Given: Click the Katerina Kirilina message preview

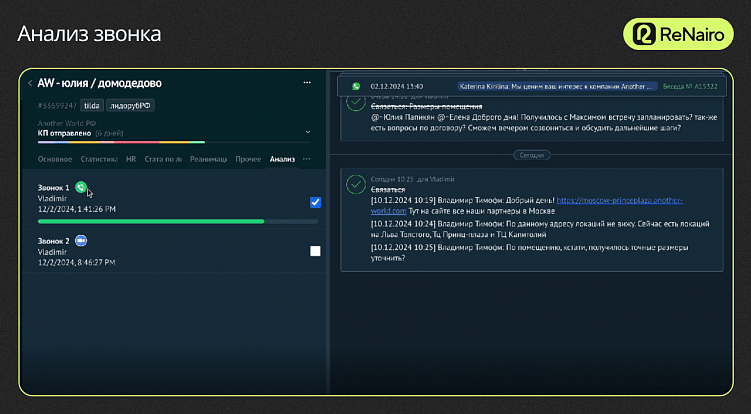Looking at the screenshot, I should pyautogui.click(x=558, y=87).
